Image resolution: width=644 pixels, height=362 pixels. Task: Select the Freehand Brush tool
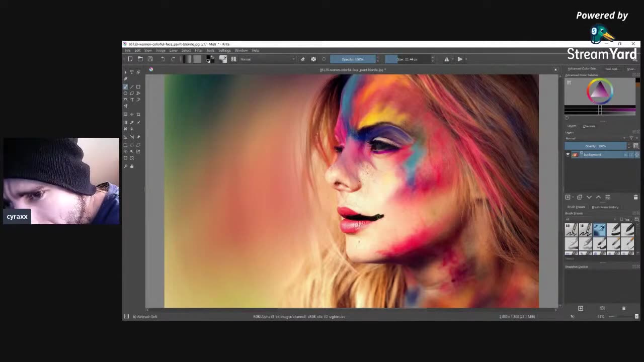point(126,86)
